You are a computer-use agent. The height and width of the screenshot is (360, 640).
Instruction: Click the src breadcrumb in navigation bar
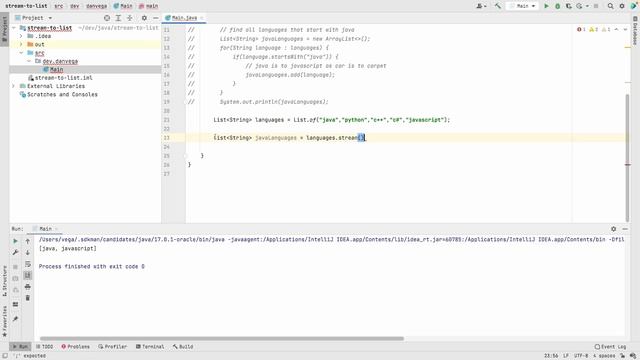coord(58,6)
